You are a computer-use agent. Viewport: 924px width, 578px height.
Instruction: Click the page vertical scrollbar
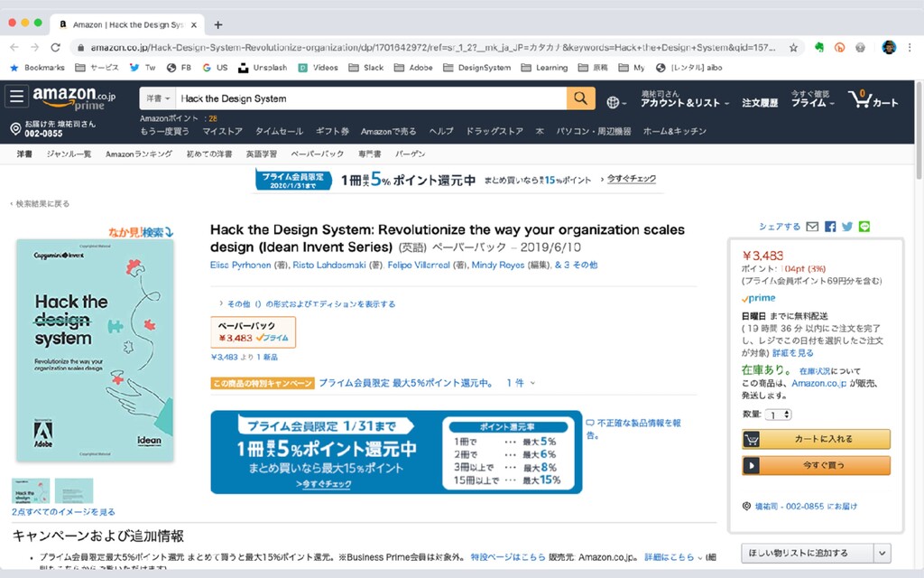click(919, 132)
